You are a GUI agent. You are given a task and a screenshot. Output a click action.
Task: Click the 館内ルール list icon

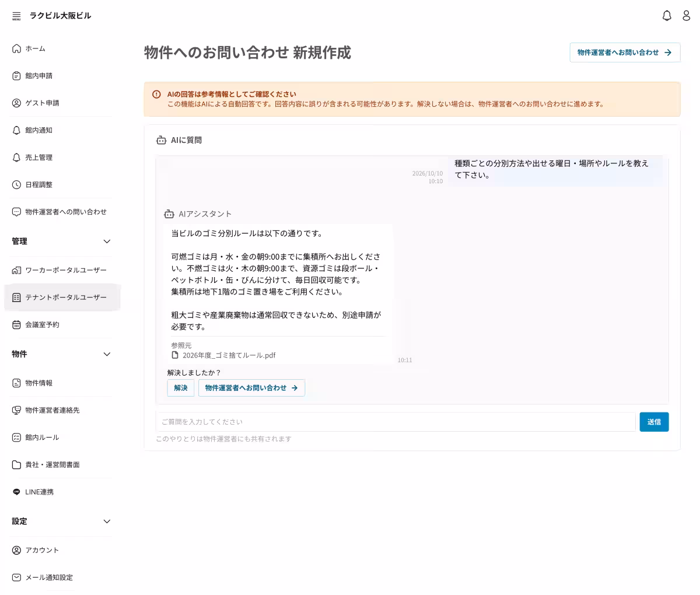click(x=16, y=437)
